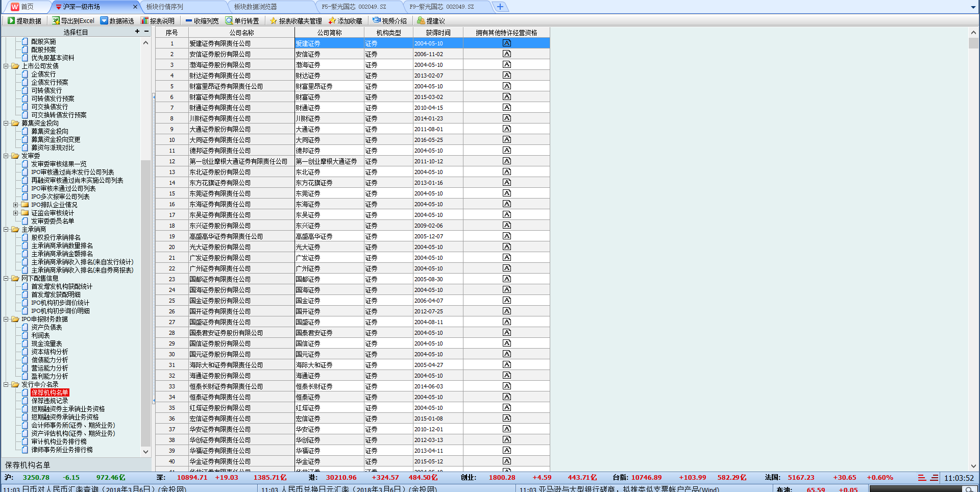Image resolution: width=980 pixels, height=492 pixels.
Task: Open 报表收藏夹管理 favorites manager
Action: coord(296,20)
